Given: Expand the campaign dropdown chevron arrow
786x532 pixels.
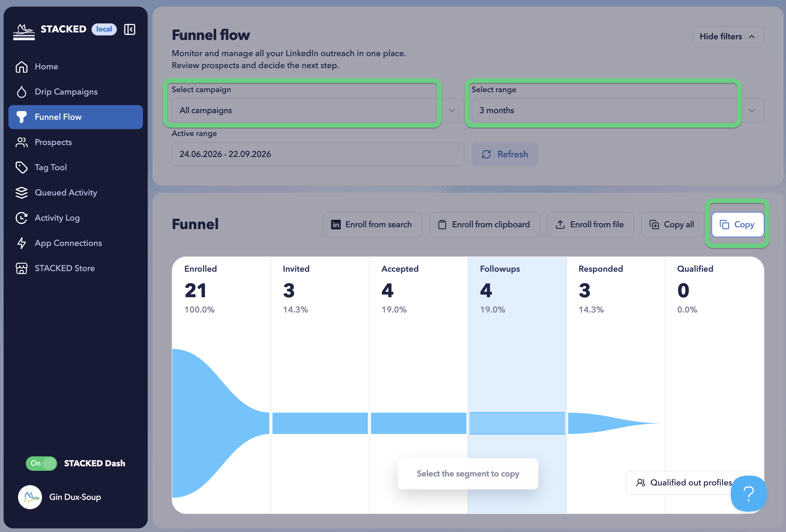Looking at the screenshot, I should [x=452, y=110].
